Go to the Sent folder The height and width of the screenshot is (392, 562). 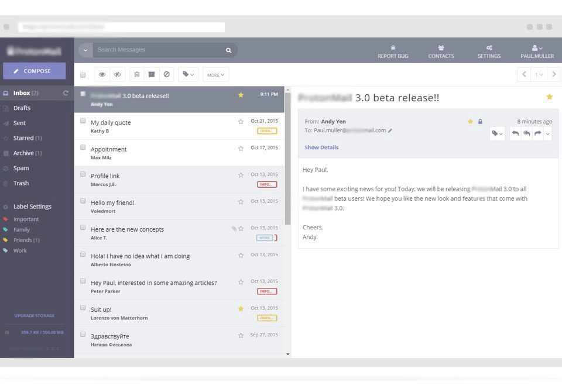click(19, 123)
